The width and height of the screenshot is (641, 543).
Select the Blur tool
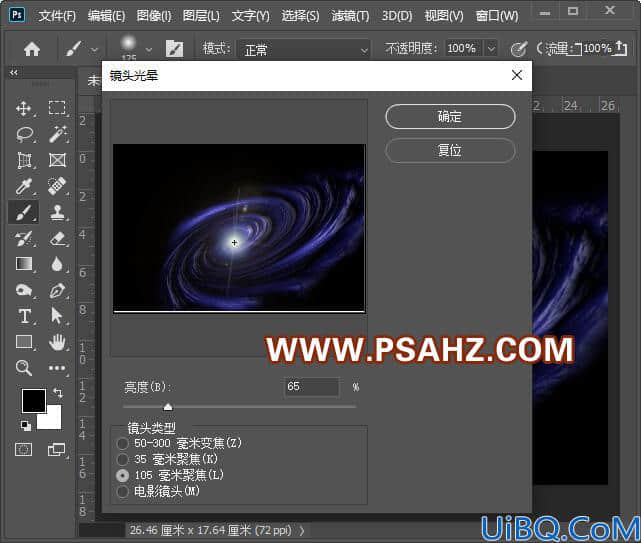57,264
